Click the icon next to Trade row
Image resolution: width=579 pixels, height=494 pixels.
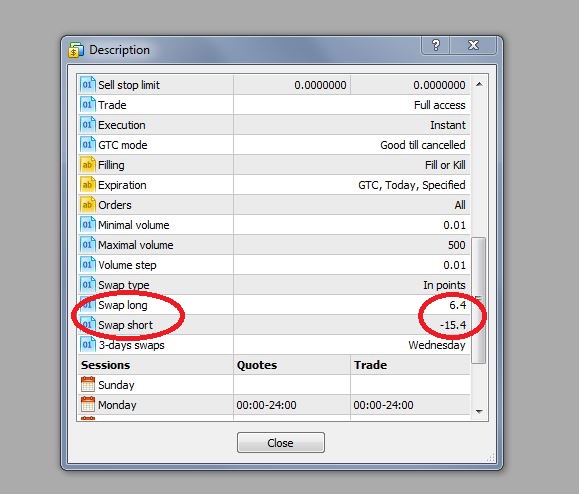coord(88,104)
